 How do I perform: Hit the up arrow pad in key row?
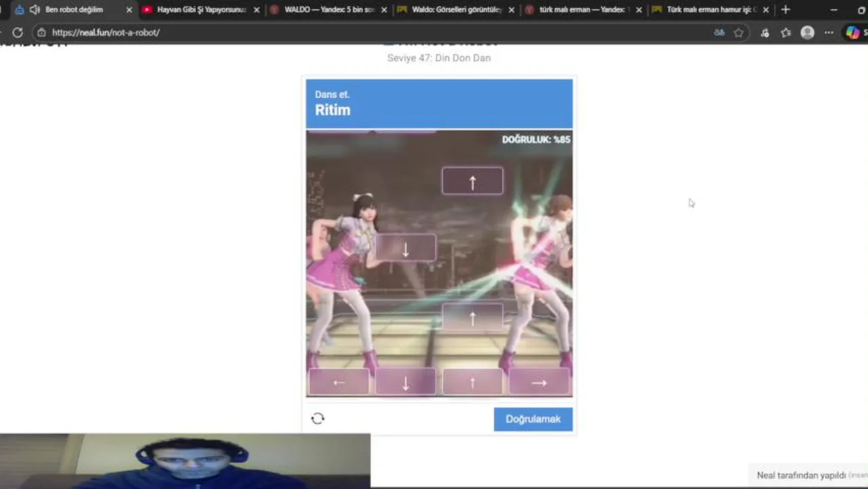click(x=473, y=382)
